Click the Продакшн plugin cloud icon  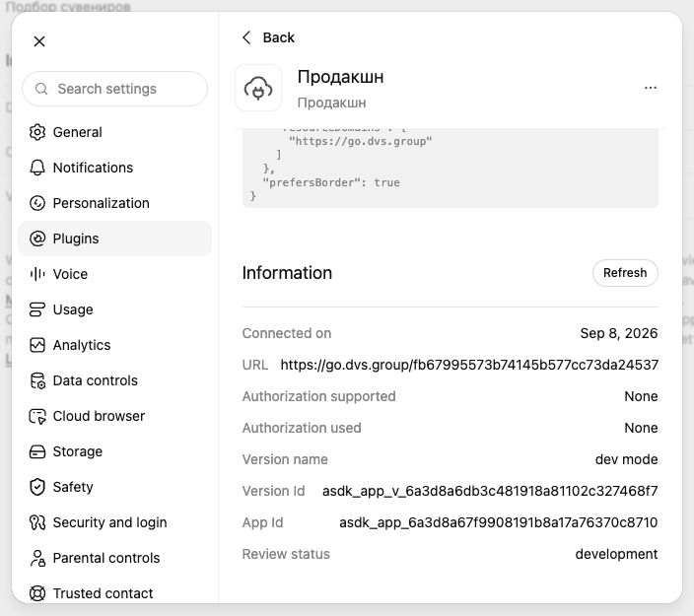[x=258, y=88]
